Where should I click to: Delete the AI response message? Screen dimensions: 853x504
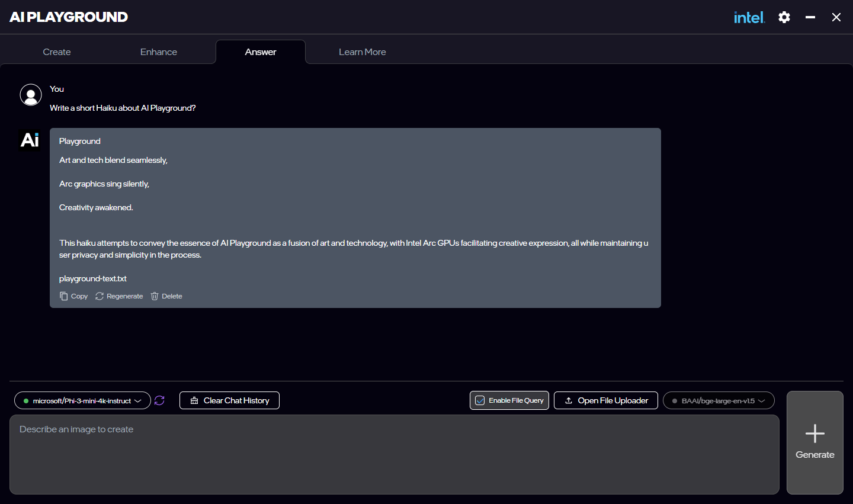166,296
